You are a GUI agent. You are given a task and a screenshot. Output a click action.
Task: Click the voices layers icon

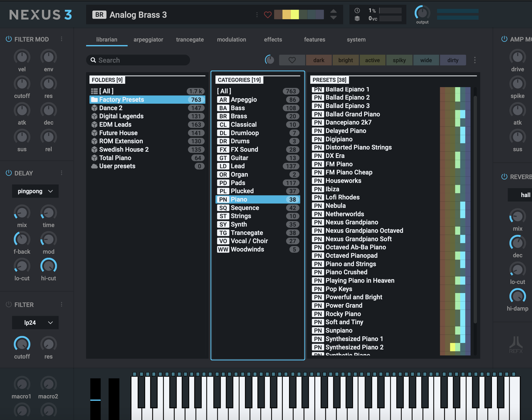[x=357, y=18]
